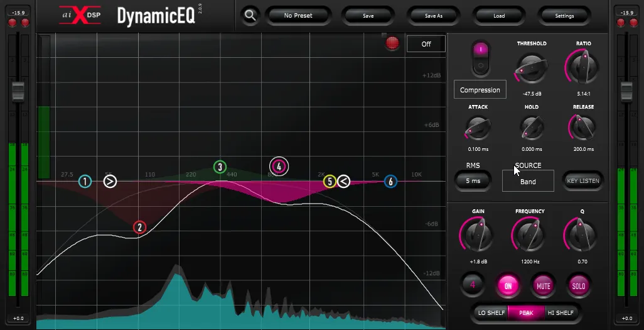Select EQ band 5 yellow node
This screenshot has height=330, width=644.
pyautogui.click(x=330, y=182)
